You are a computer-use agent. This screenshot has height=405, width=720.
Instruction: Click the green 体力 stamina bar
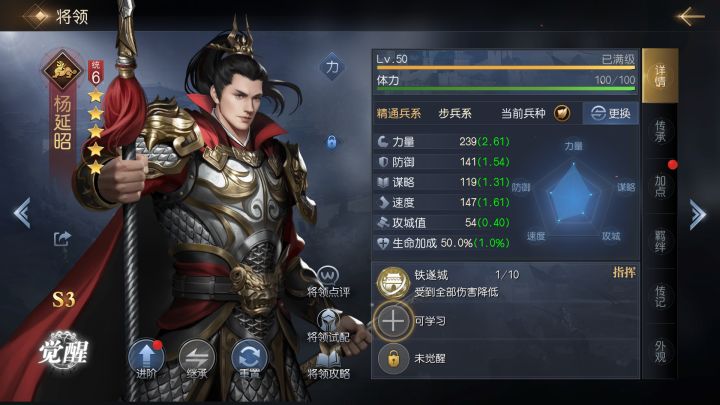506,88
